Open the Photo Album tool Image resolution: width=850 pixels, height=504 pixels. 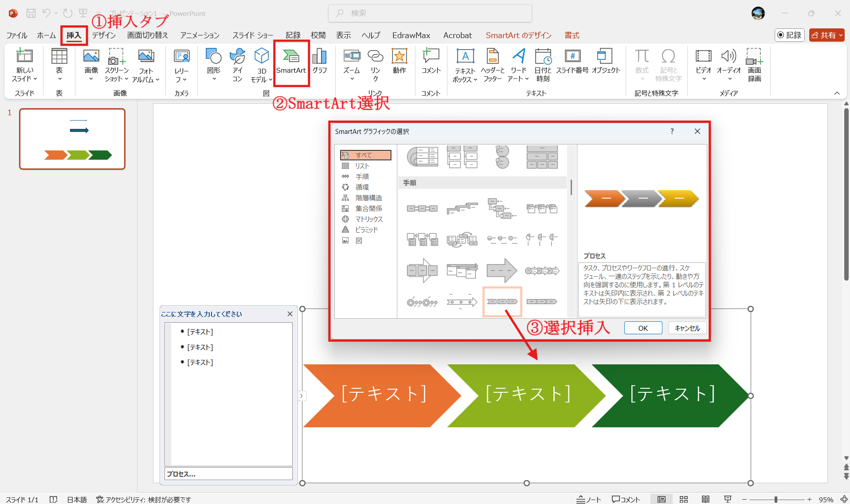[145, 65]
